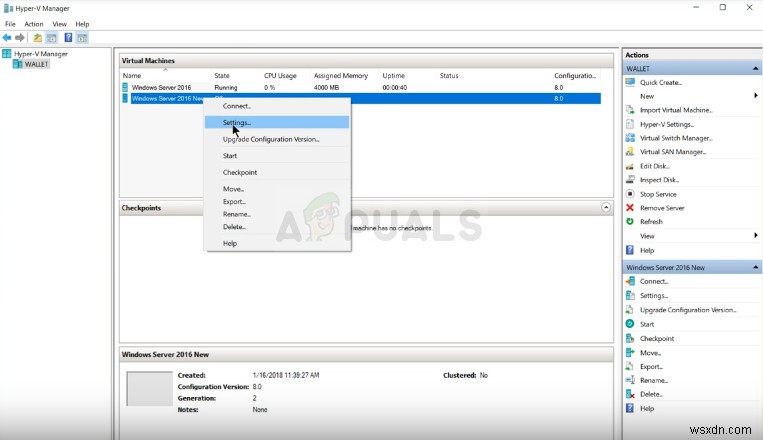Click the Import Virtual Machine icon
The width and height of the screenshot is (763, 440).
tap(630, 110)
